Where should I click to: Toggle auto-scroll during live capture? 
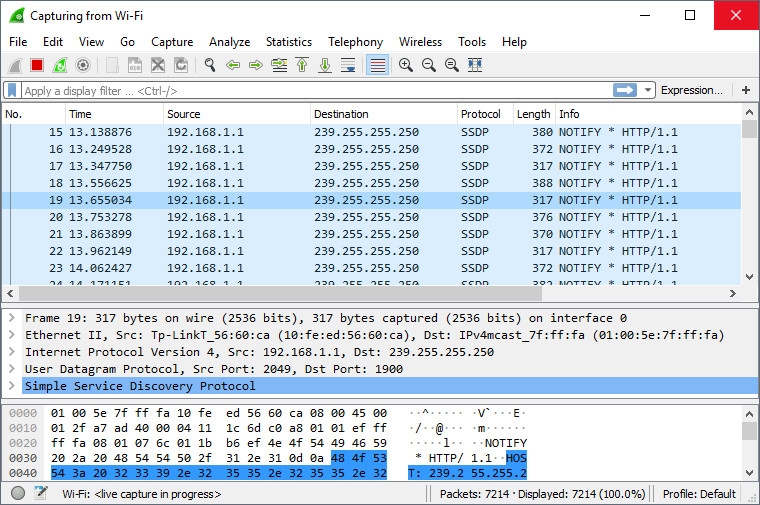348,65
